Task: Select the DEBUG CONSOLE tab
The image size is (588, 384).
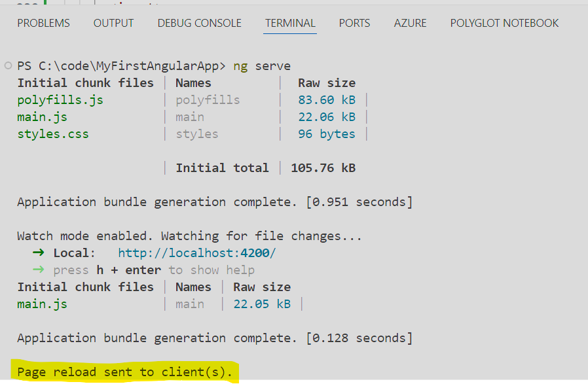Action: [x=199, y=23]
